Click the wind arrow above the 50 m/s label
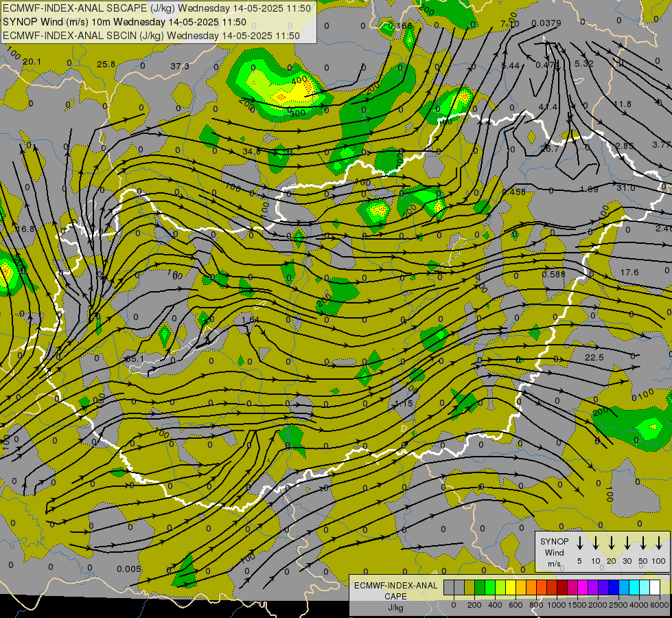This screenshot has width=672, height=618. [x=643, y=543]
